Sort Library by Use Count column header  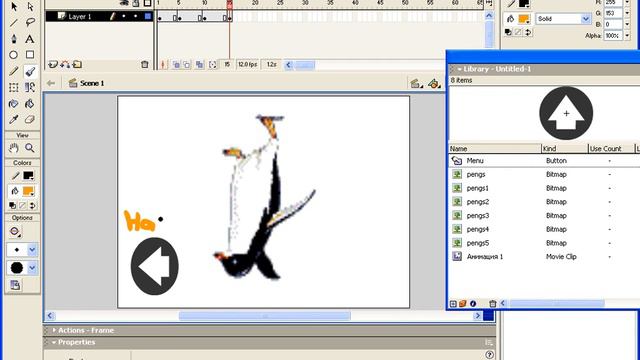[x=611, y=149]
